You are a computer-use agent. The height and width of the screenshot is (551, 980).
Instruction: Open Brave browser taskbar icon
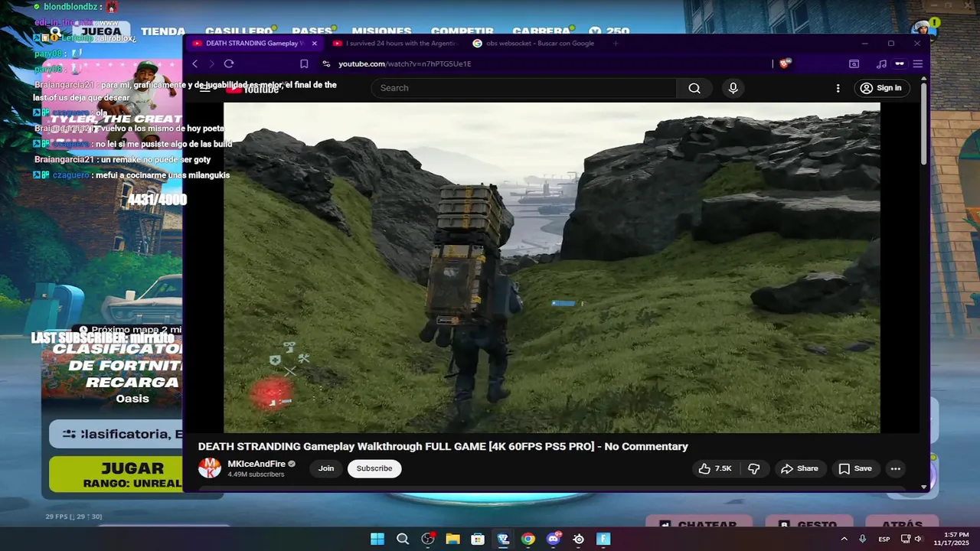(503, 539)
